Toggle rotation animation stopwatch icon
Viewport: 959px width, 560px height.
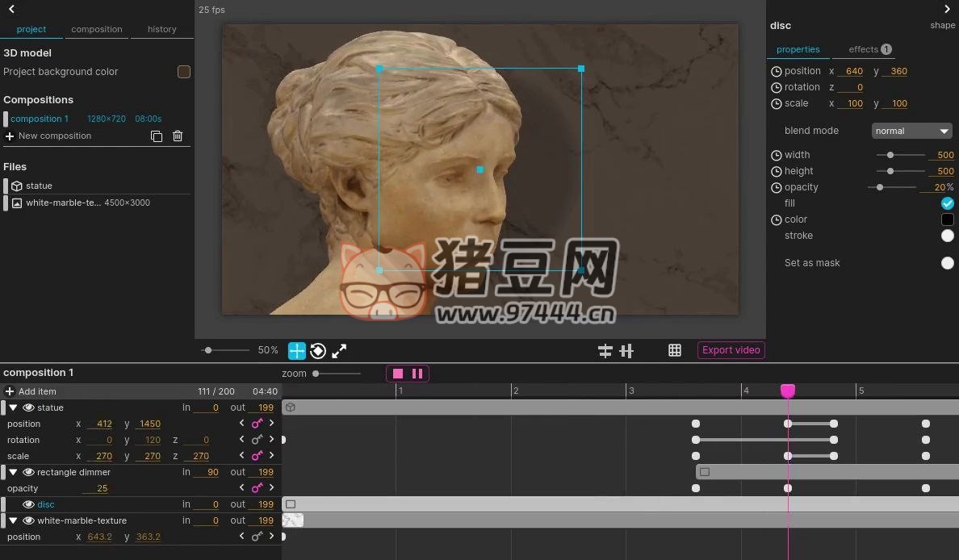tap(777, 87)
